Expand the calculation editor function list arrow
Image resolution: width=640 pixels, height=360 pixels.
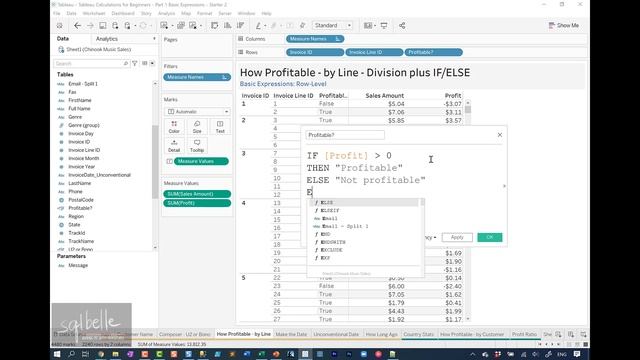tap(504, 186)
